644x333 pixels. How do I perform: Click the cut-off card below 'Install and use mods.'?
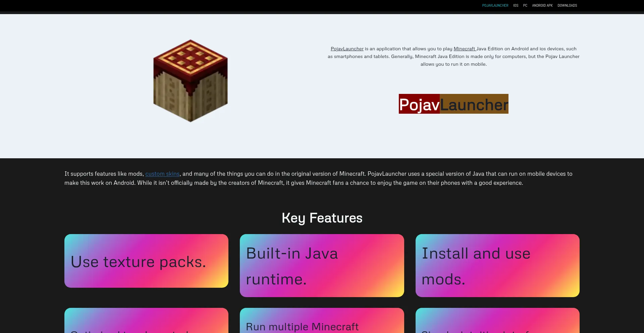497,321
